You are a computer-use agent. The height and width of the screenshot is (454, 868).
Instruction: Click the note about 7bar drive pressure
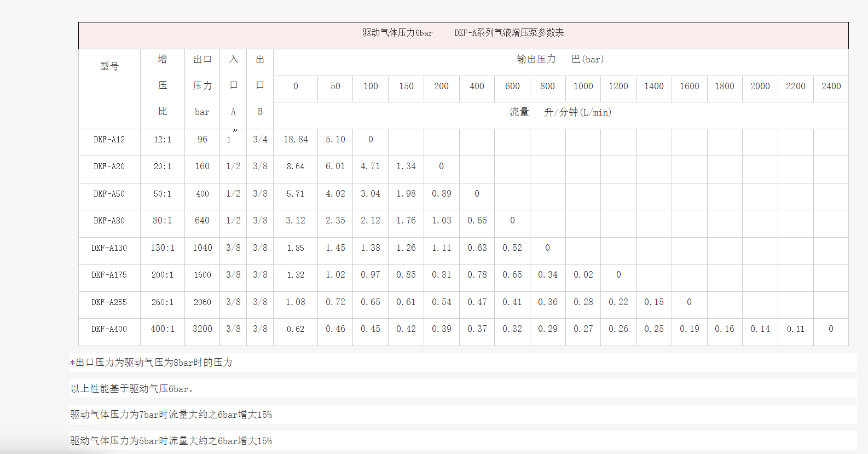tap(171, 415)
